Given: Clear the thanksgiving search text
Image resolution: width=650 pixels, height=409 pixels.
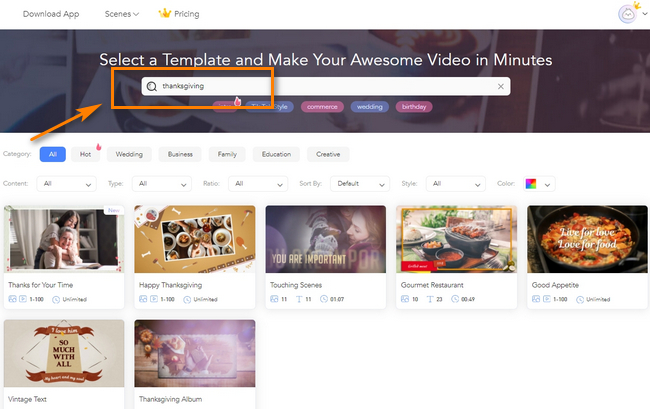Looking at the screenshot, I should pyautogui.click(x=501, y=86).
